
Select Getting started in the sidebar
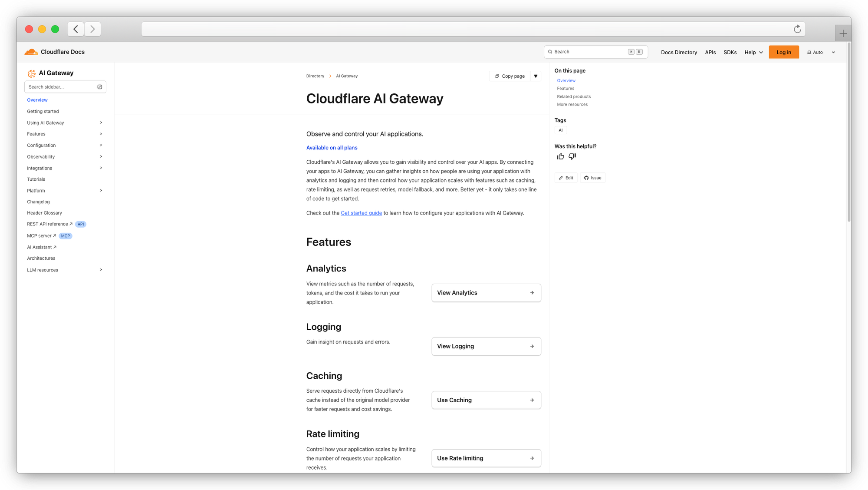coord(43,112)
